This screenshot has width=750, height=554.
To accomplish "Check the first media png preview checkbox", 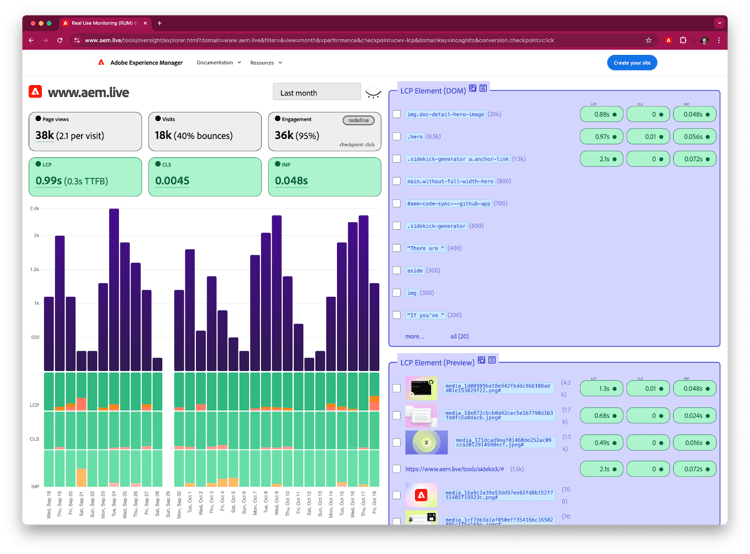I will click(x=397, y=388).
